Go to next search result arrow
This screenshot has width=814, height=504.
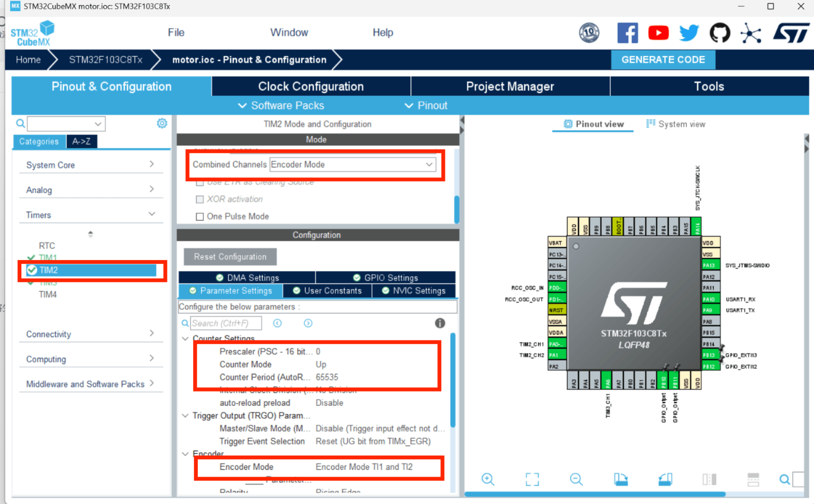coord(308,323)
